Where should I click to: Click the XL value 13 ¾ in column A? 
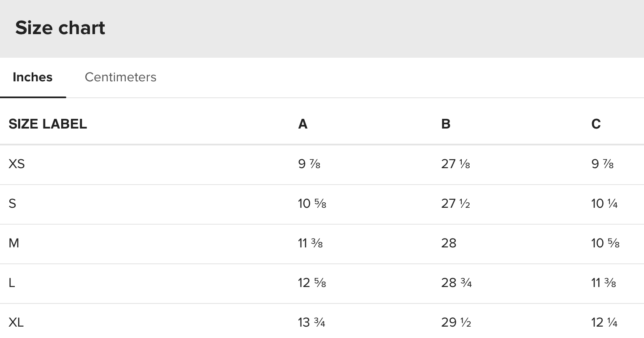311,322
